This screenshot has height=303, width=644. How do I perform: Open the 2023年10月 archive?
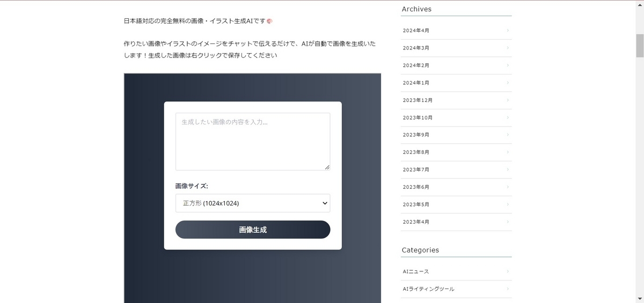[x=456, y=117]
